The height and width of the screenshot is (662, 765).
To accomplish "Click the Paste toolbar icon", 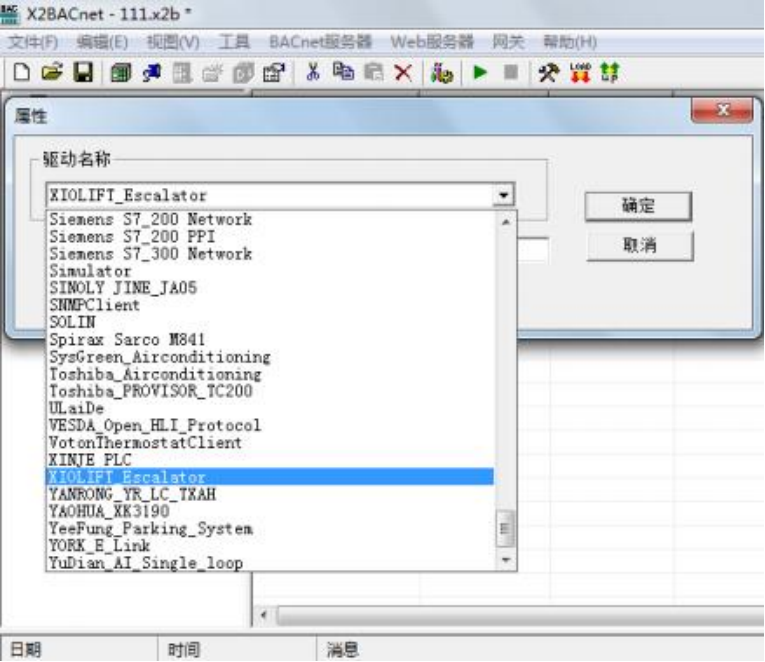I will [x=374, y=73].
